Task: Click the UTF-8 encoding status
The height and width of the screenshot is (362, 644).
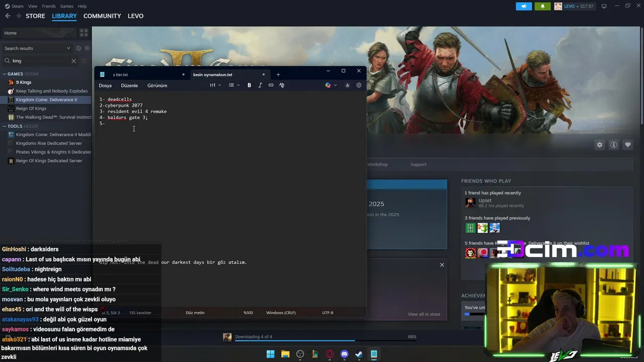Action: pos(328,313)
